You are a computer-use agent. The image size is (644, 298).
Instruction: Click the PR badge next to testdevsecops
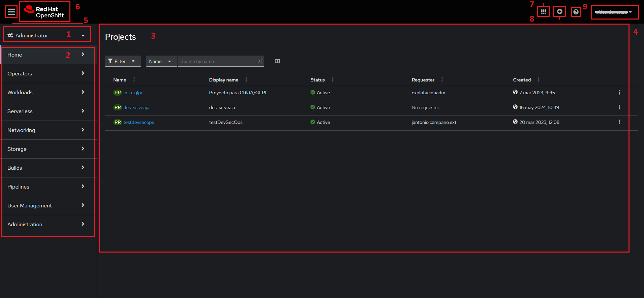coord(118,122)
